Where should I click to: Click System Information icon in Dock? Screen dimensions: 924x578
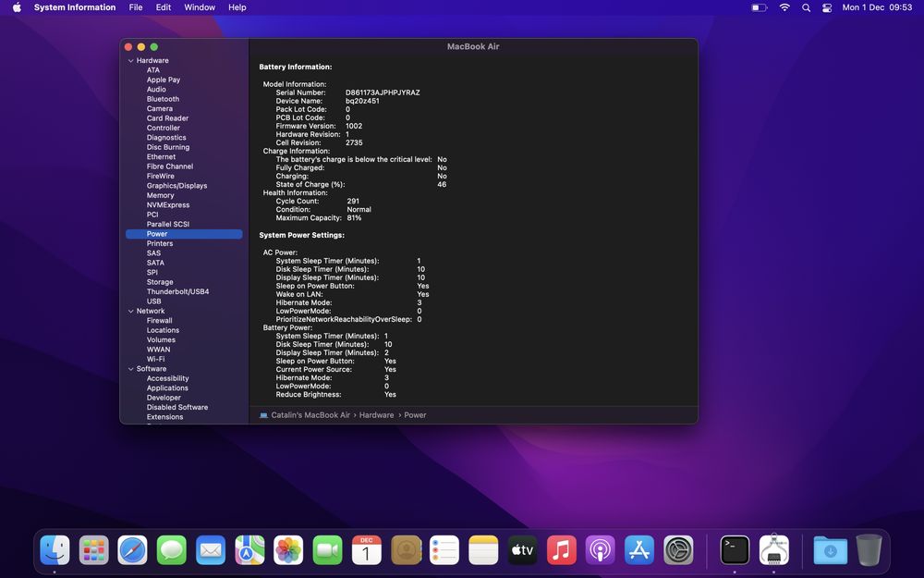(x=773, y=549)
